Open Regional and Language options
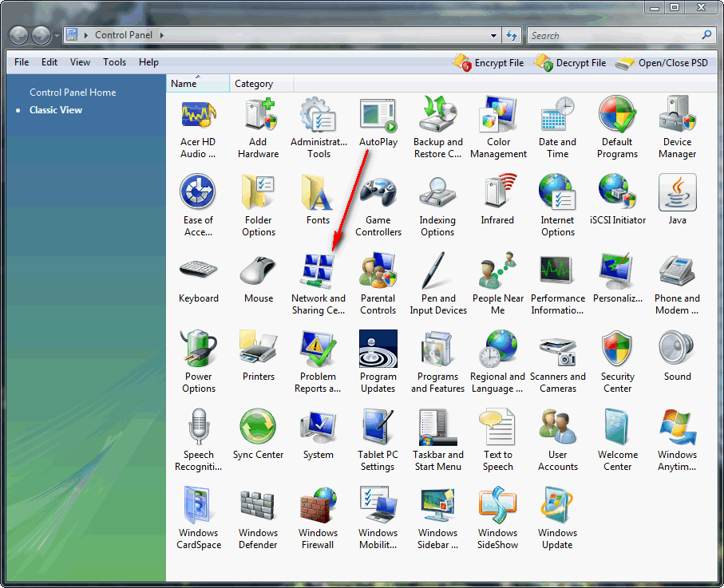 pyautogui.click(x=498, y=348)
